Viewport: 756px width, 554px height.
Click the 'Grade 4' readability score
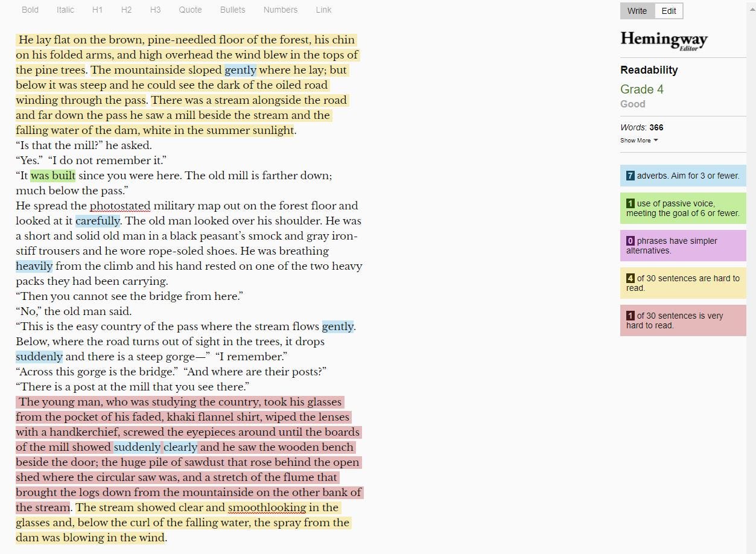[x=642, y=89]
